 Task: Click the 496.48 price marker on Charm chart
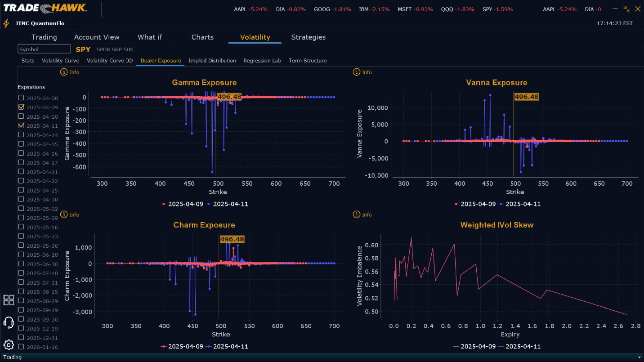click(232, 239)
